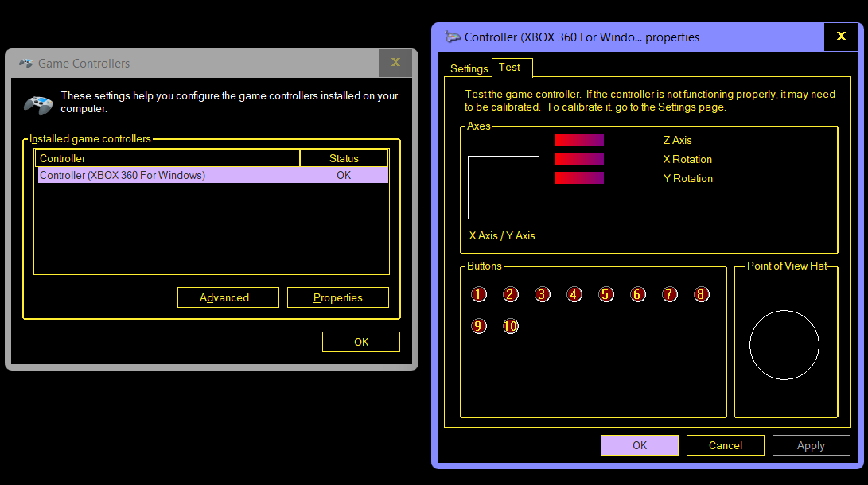Click the Y Rotation label
Image resolution: width=868 pixels, height=485 pixels.
(688, 179)
